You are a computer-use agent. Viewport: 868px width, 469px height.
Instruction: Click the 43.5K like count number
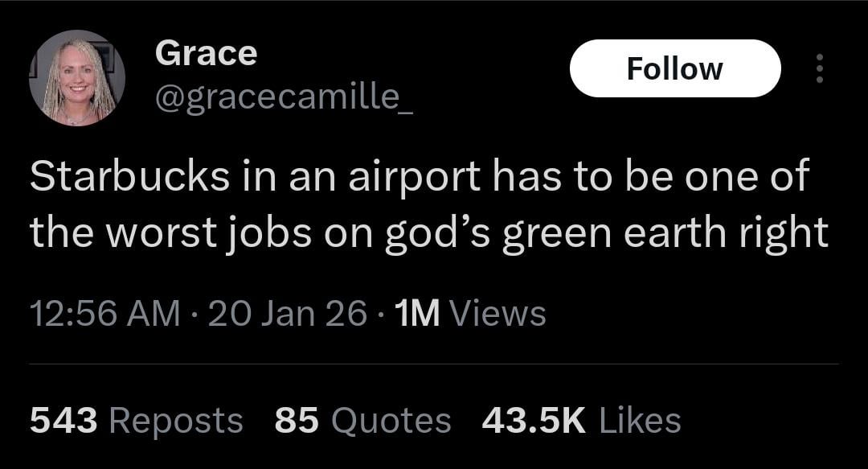click(534, 420)
